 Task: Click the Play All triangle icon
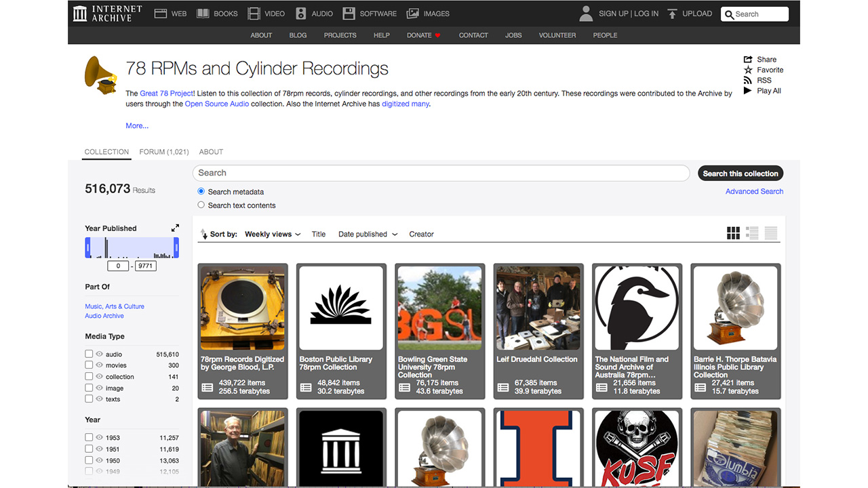(x=748, y=91)
